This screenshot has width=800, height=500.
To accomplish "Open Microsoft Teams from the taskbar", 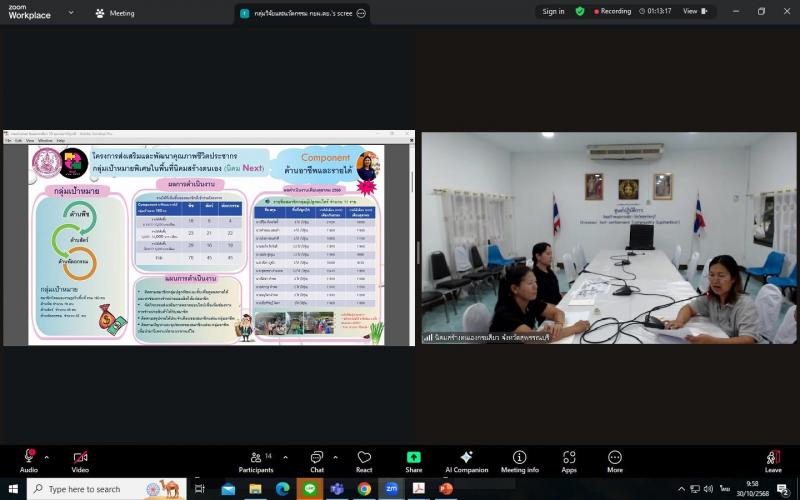I will [337, 489].
